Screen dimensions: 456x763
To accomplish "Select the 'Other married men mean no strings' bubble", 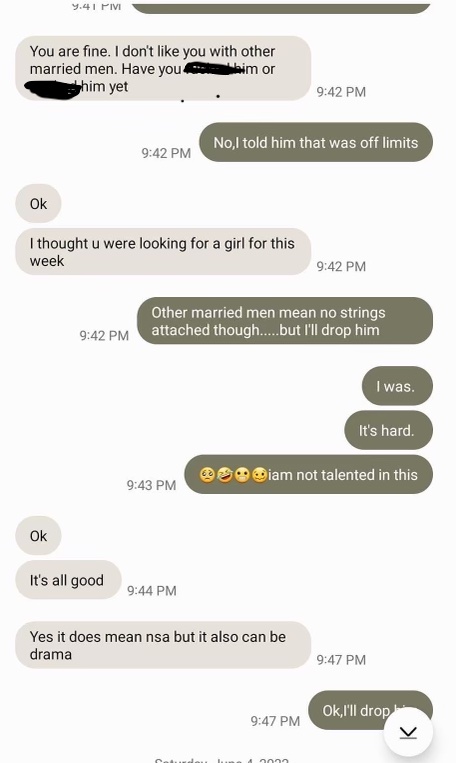I will tap(285, 321).
